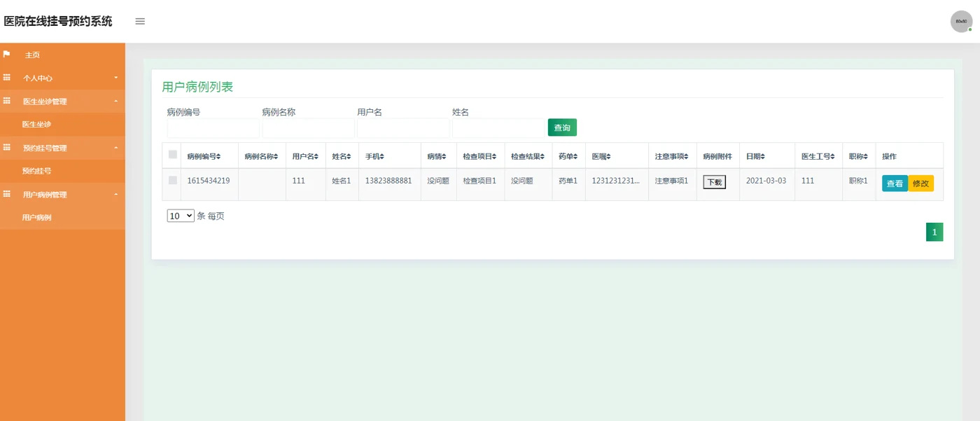Focus the 用户名 search field
The width and height of the screenshot is (980, 421).
click(404, 128)
